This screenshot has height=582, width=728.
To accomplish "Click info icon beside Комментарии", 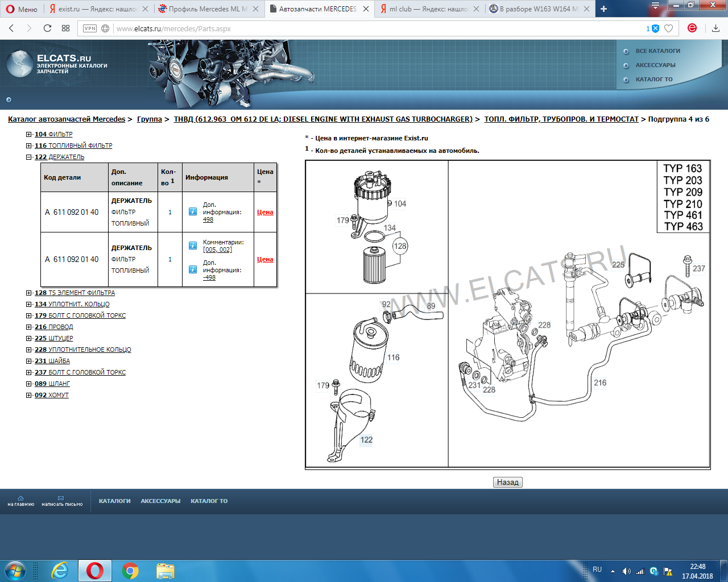I will point(193,246).
